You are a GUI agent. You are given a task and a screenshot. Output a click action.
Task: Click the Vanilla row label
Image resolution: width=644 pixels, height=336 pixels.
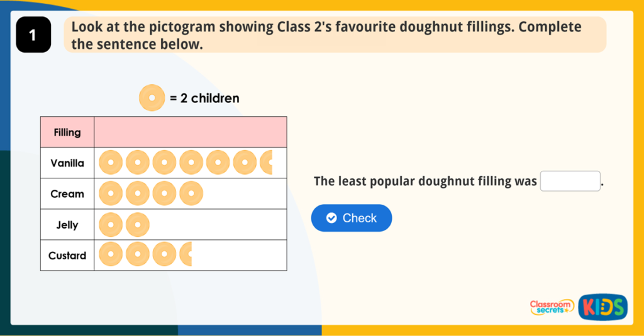67,163
